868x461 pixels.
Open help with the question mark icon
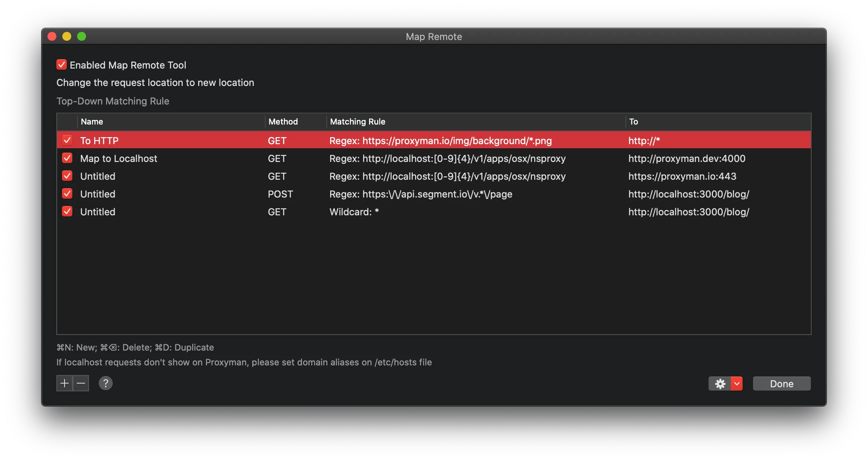point(106,383)
